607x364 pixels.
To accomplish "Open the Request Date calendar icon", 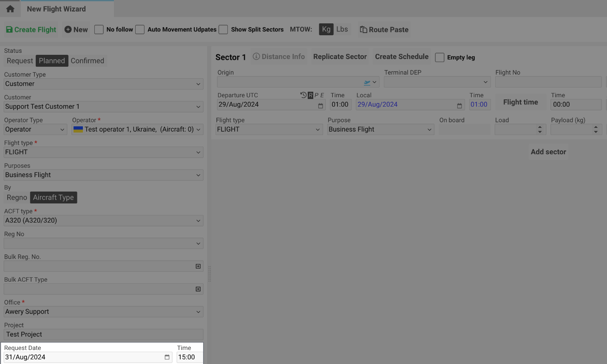I will [x=166, y=357].
